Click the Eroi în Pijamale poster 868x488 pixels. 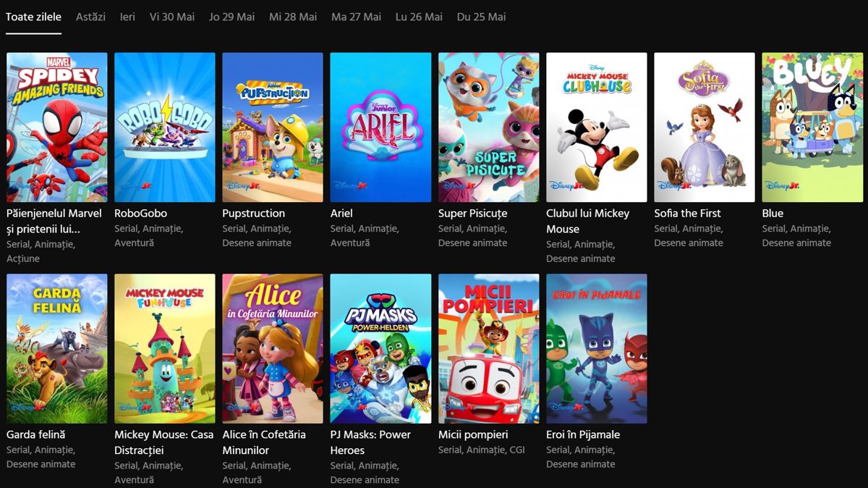597,348
